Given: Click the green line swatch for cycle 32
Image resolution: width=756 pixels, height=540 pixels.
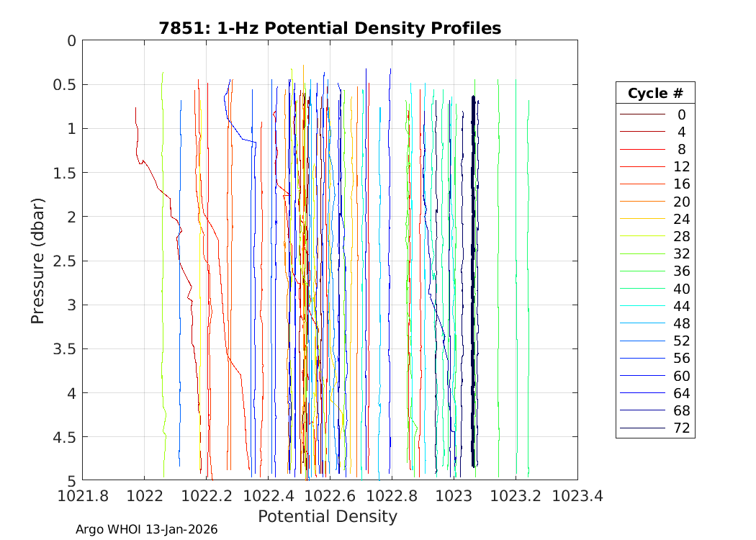Looking at the screenshot, I should click(642, 254).
